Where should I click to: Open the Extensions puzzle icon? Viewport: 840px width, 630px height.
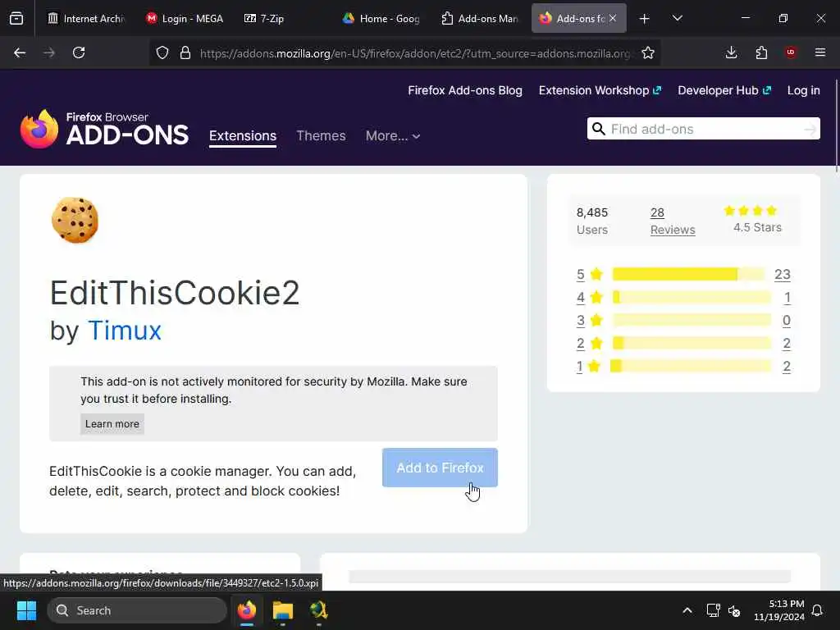(x=761, y=52)
